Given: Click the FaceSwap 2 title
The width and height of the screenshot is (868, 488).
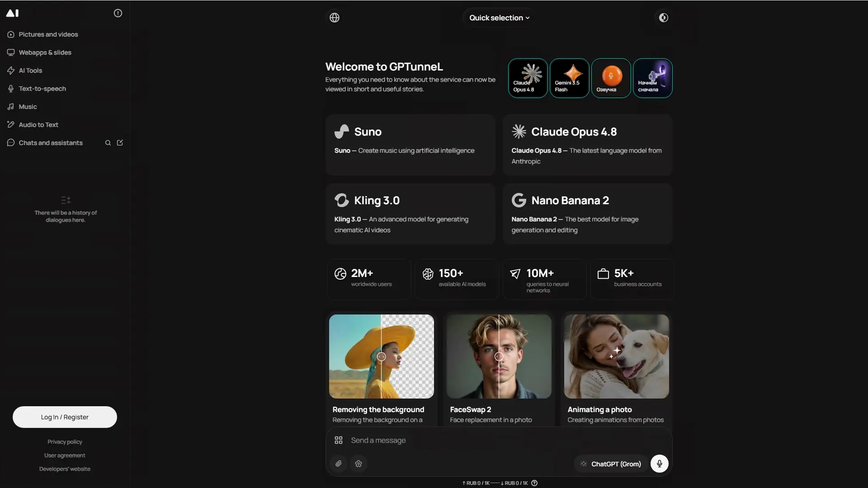Looking at the screenshot, I should pyautogui.click(x=471, y=409).
